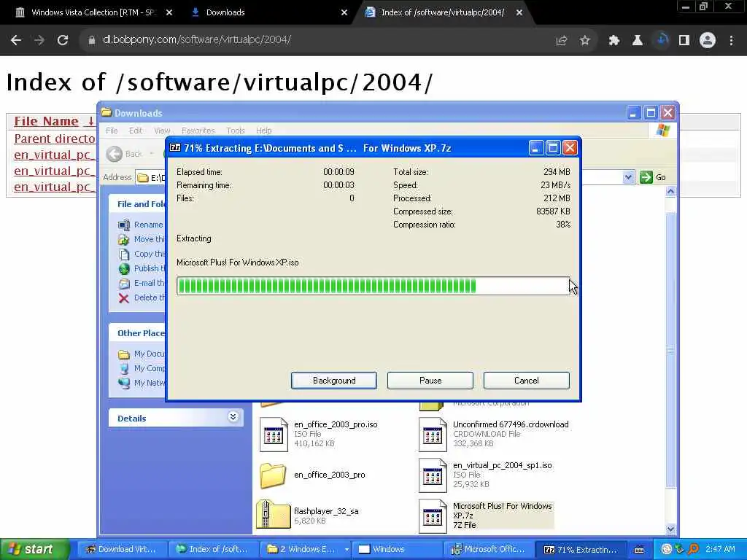The height and width of the screenshot is (560, 747).
Task: Cancel the extraction
Action: (x=527, y=381)
